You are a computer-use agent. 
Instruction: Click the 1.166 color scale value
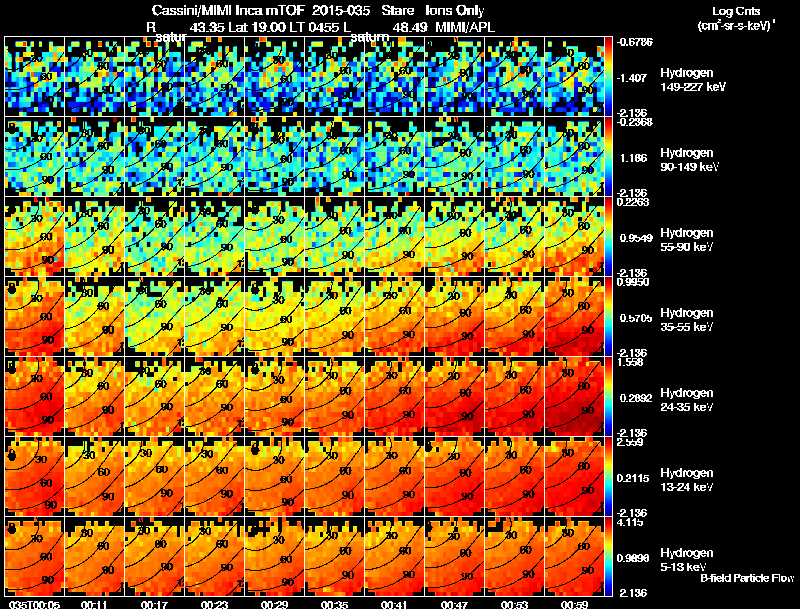click(x=633, y=158)
